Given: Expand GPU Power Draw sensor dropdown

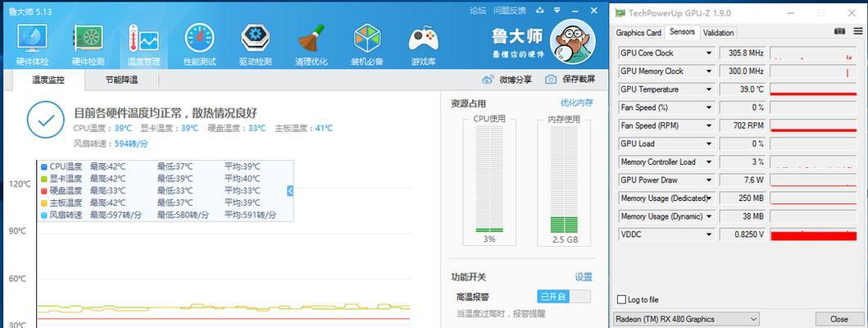Looking at the screenshot, I should coord(708,180).
